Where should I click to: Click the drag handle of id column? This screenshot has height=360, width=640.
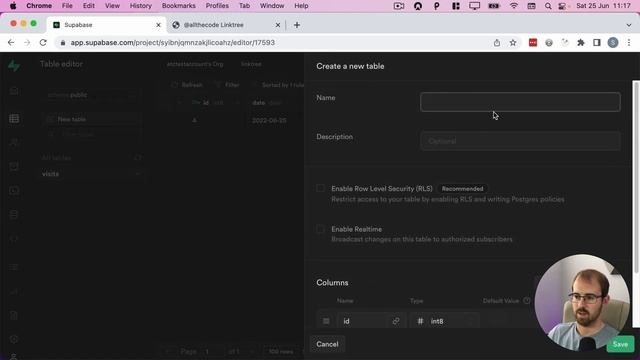(326, 321)
